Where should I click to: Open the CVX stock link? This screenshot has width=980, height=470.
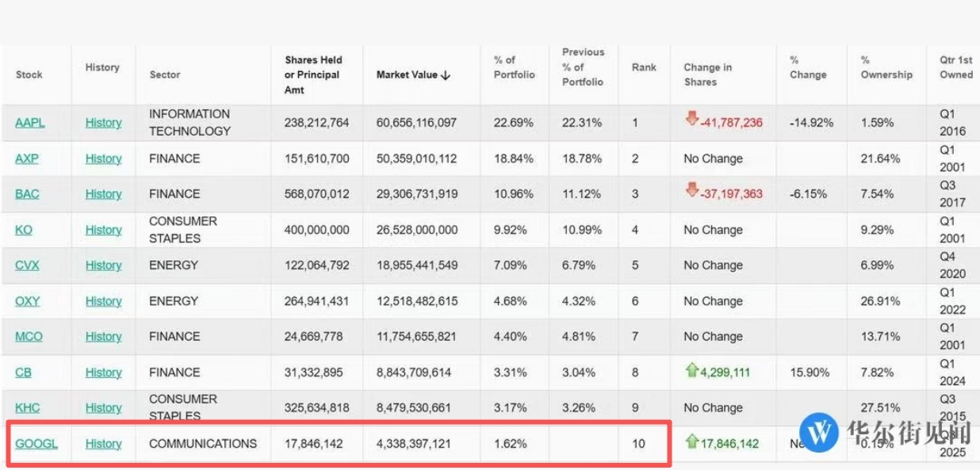(27, 266)
